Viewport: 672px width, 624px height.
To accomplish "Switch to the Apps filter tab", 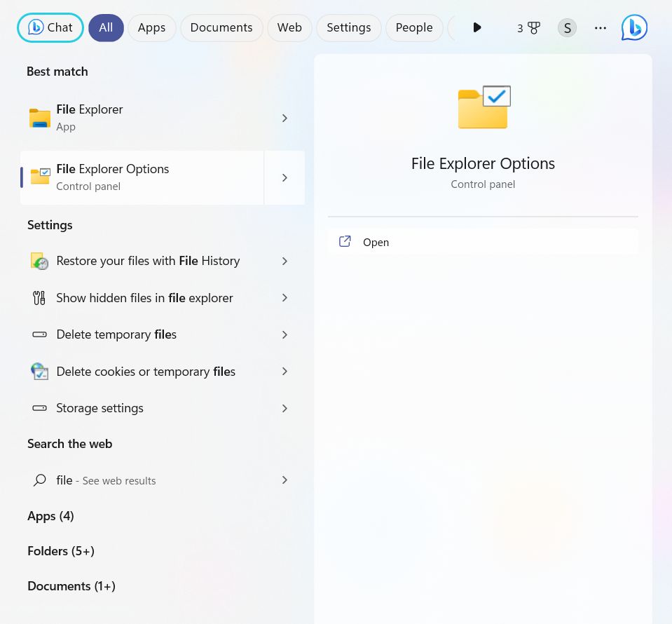I will click(x=152, y=27).
